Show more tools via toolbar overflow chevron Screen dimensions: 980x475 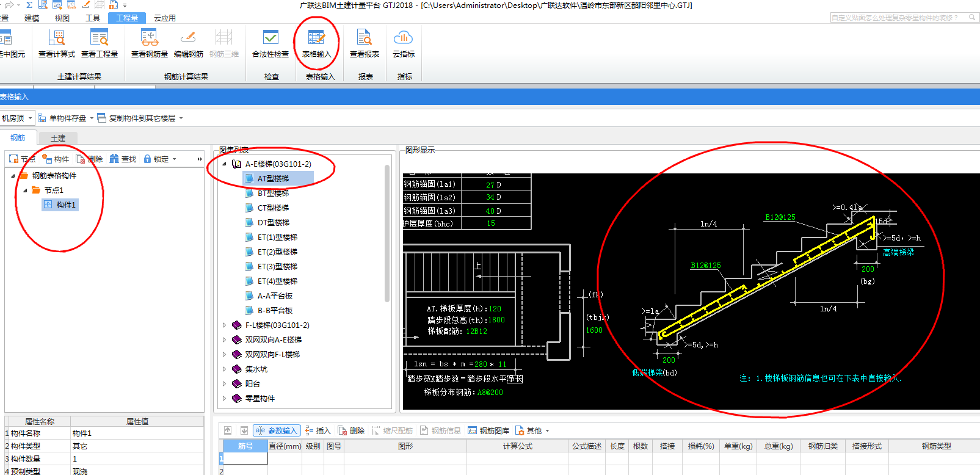pyautogui.click(x=199, y=159)
